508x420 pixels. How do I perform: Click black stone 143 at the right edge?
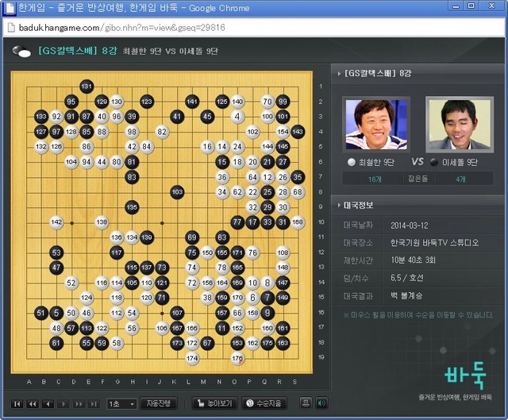(x=298, y=132)
